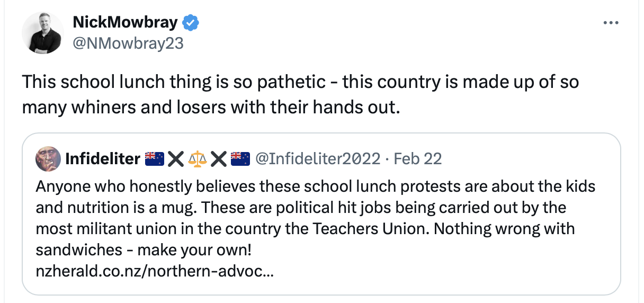
Task: Click the blue verified badge icon
Action: pos(190,23)
